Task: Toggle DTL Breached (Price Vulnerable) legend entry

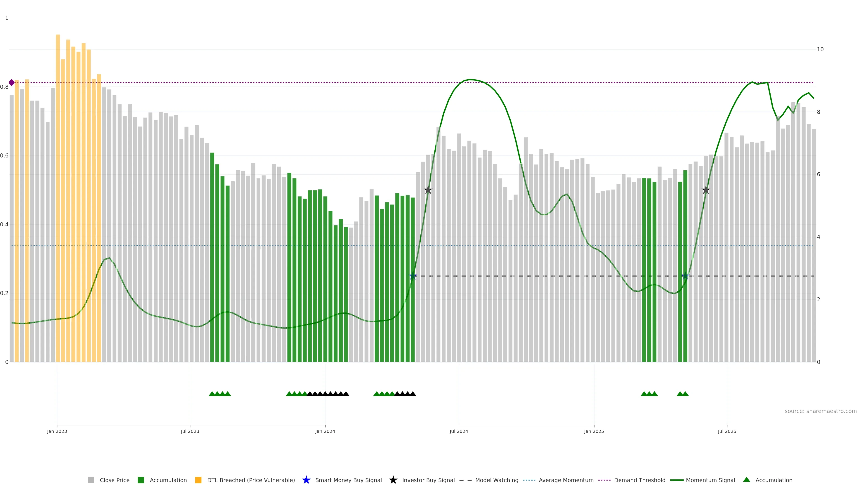Action: [251, 480]
